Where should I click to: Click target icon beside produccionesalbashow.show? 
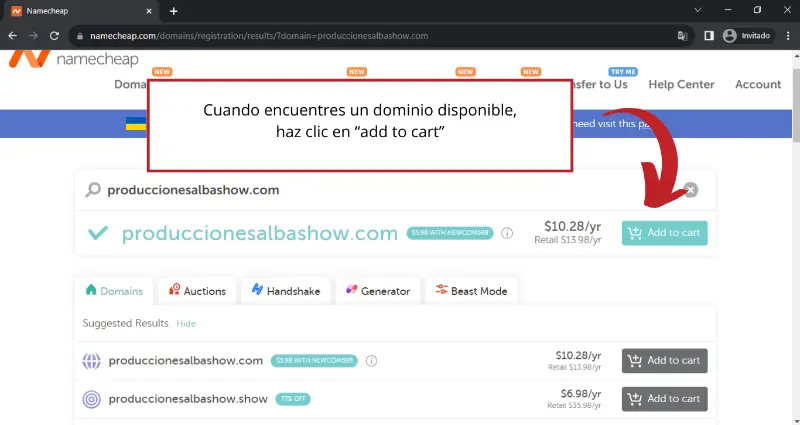[x=91, y=399]
